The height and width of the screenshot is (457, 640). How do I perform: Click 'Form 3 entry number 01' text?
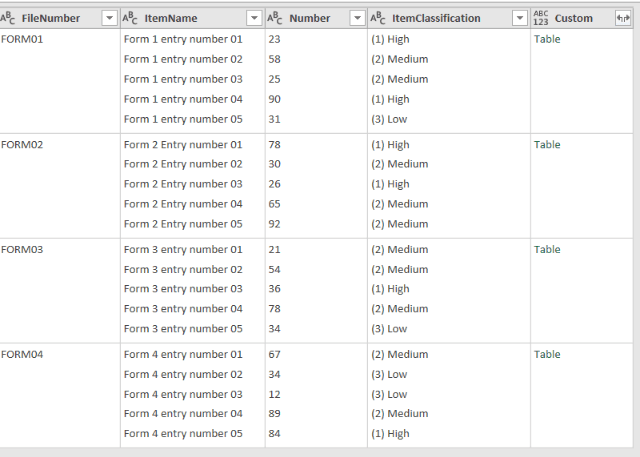183,249
